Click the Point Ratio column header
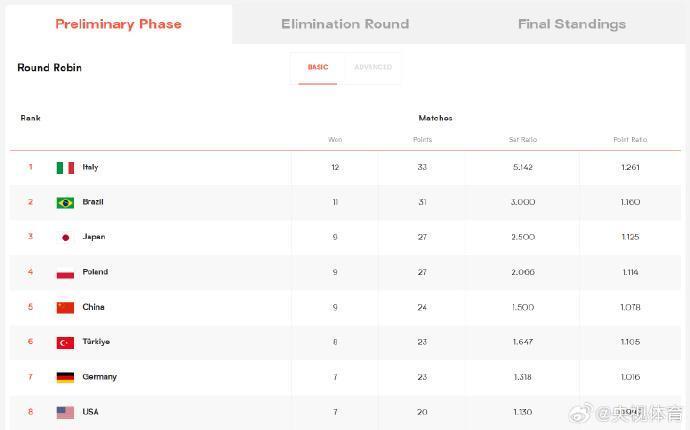The width and height of the screenshot is (690, 430). click(630, 140)
